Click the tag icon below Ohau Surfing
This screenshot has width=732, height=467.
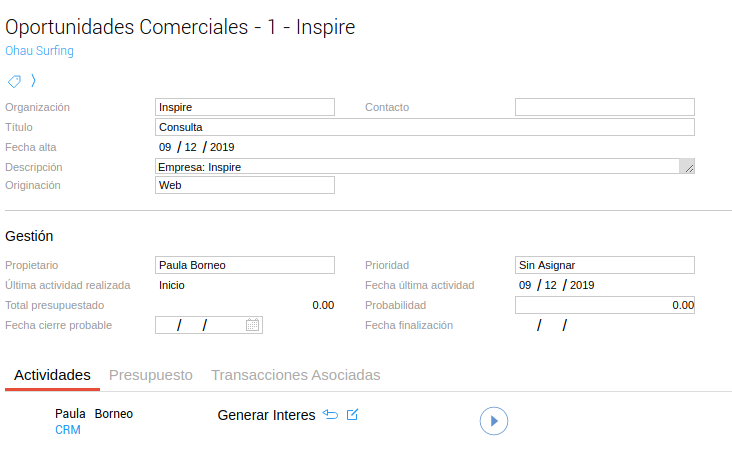pos(15,80)
